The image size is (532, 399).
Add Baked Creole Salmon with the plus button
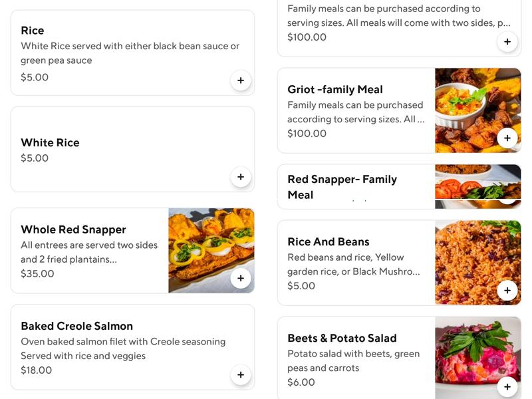tap(241, 374)
